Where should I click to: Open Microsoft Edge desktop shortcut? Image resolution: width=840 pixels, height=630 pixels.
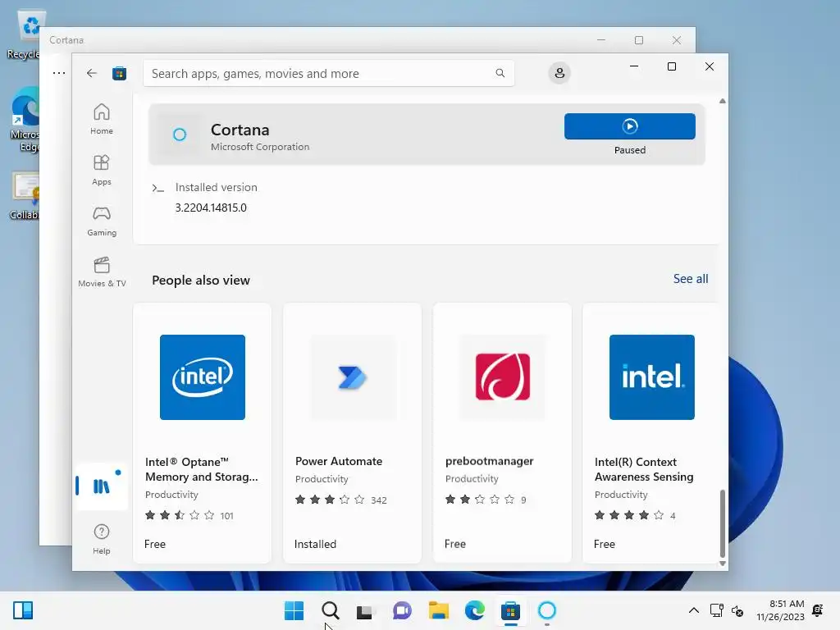pyautogui.click(x=25, y=119)
